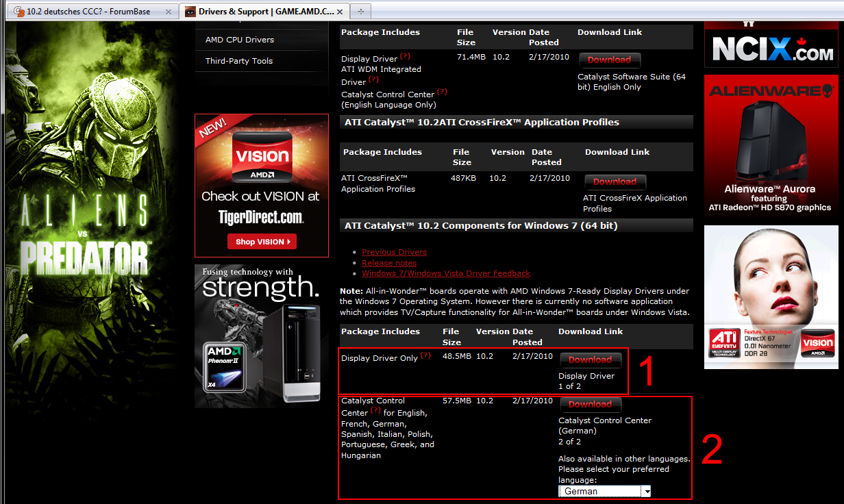Click help icon next to Display Driver Only

(x=425, y=355)
